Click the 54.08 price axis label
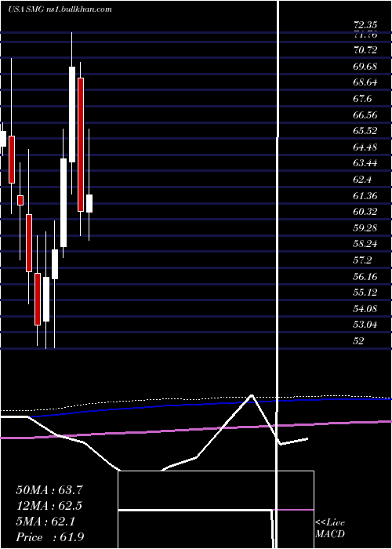 pos(365,309)
